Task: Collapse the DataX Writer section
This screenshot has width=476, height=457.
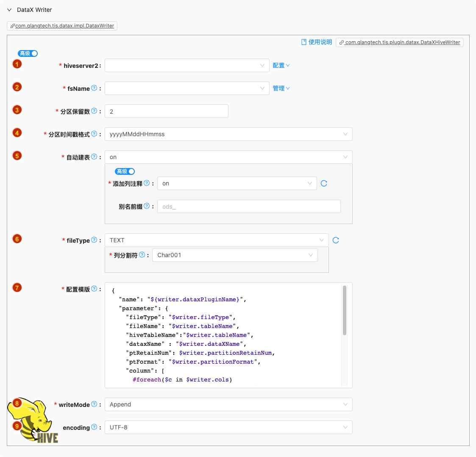Action: pyautogui.click(x=9, y=10)
